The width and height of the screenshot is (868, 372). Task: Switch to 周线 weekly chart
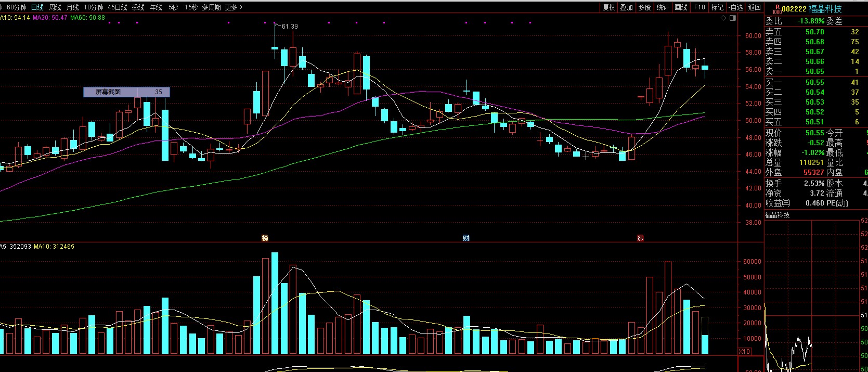[x=55, y=7]
